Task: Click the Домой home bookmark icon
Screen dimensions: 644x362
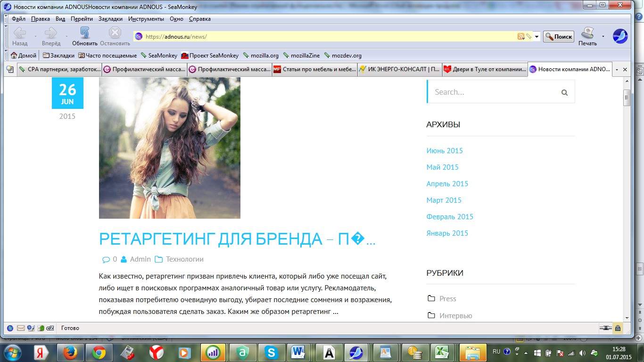Action: [x=14, y=55]
